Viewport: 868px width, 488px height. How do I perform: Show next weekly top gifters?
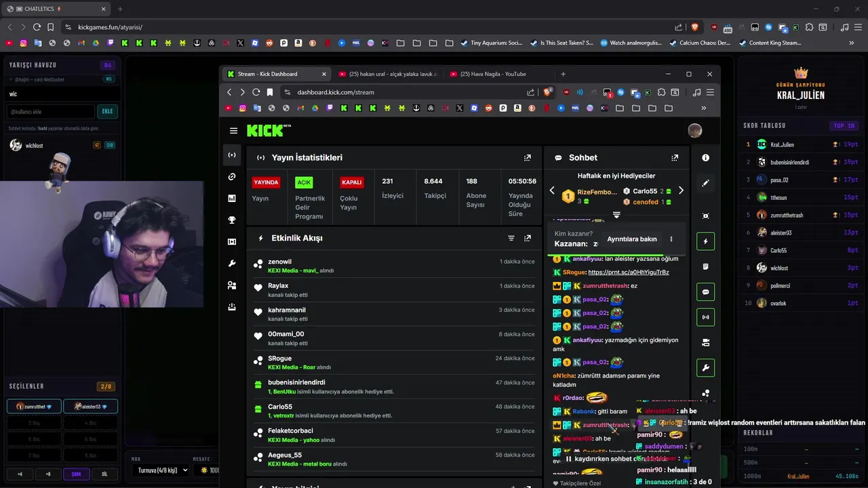coord(681,190)
